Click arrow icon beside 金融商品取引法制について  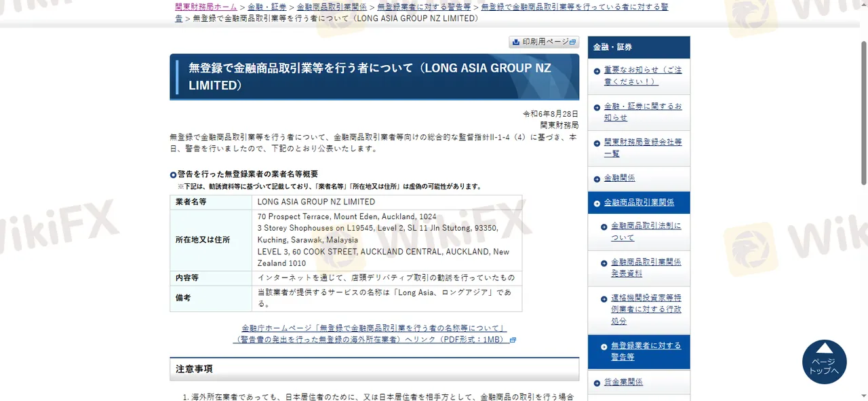tap(604, 227)
